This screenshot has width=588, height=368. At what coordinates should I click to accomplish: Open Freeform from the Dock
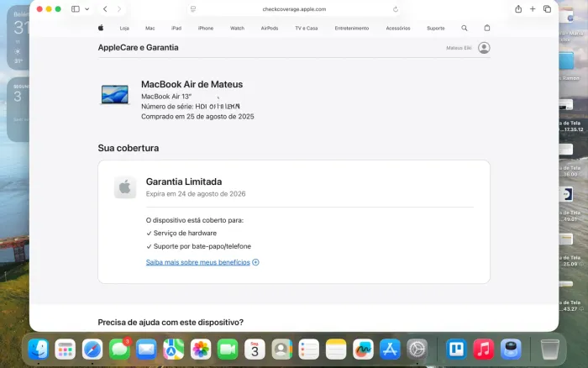[x=363, y=350]
